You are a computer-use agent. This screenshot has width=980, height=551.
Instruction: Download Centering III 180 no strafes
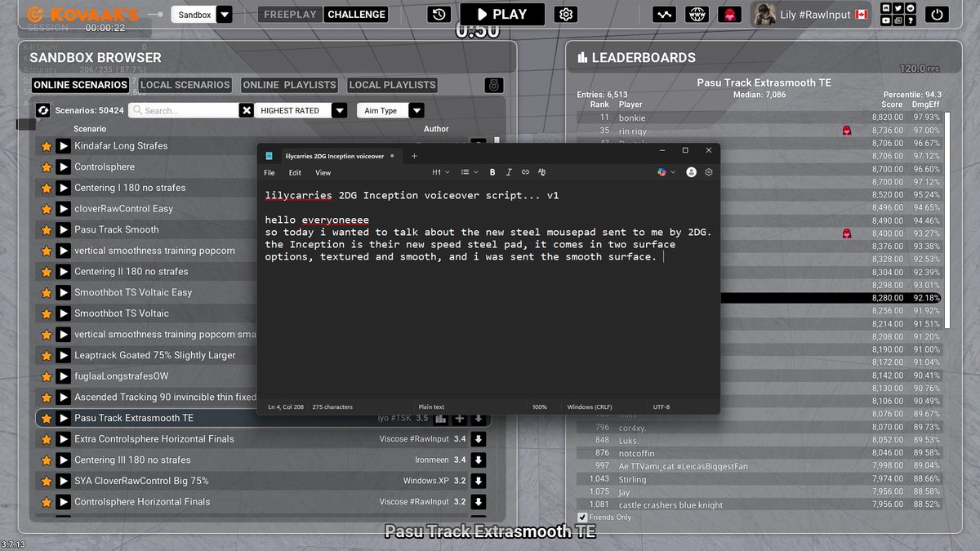pyautogui.click(x=479, y=460)
